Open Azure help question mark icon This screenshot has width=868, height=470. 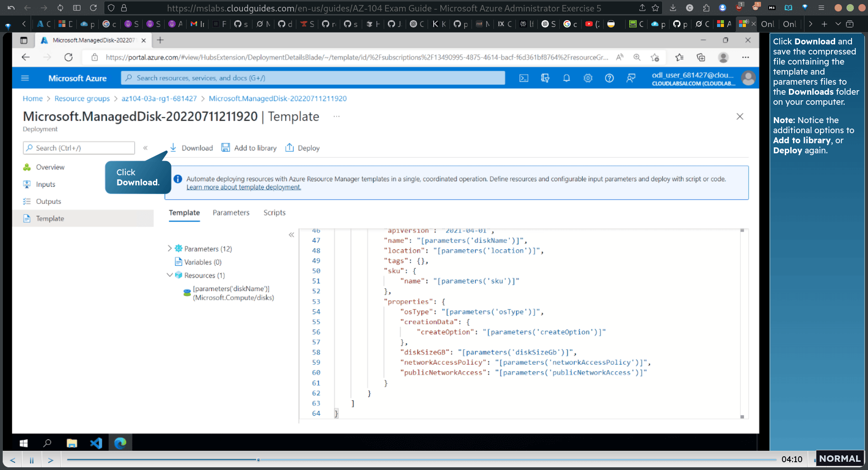click(x=609, y=78)
